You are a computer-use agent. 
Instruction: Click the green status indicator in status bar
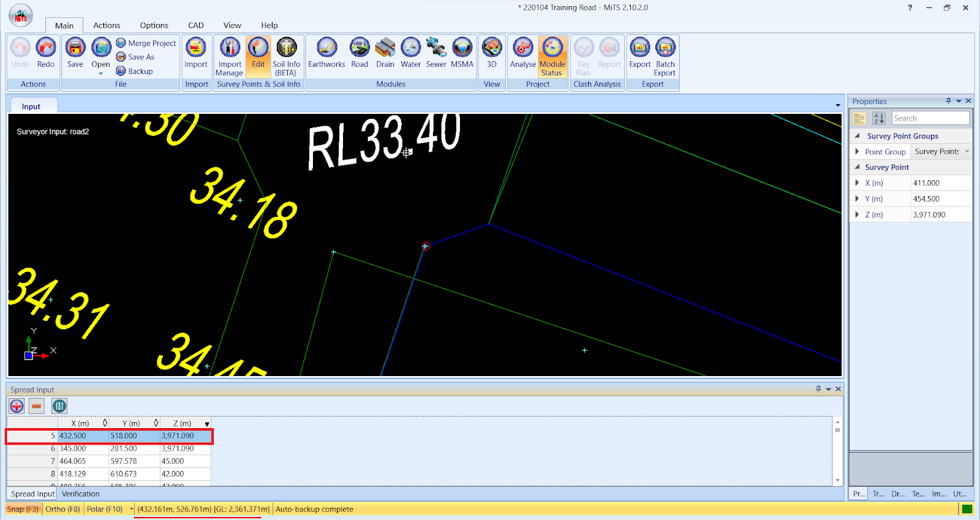[x=967, y=509]
